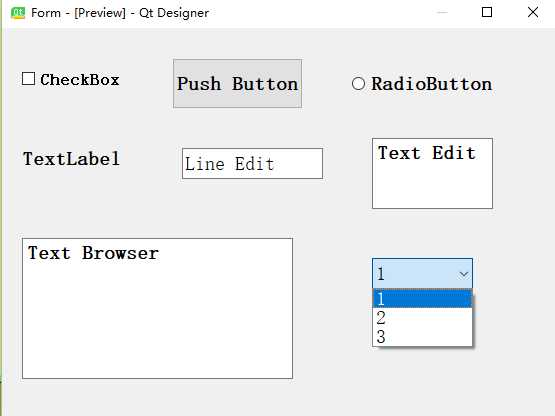Collapse combo box using its chevron arrow

coord(463,274)
